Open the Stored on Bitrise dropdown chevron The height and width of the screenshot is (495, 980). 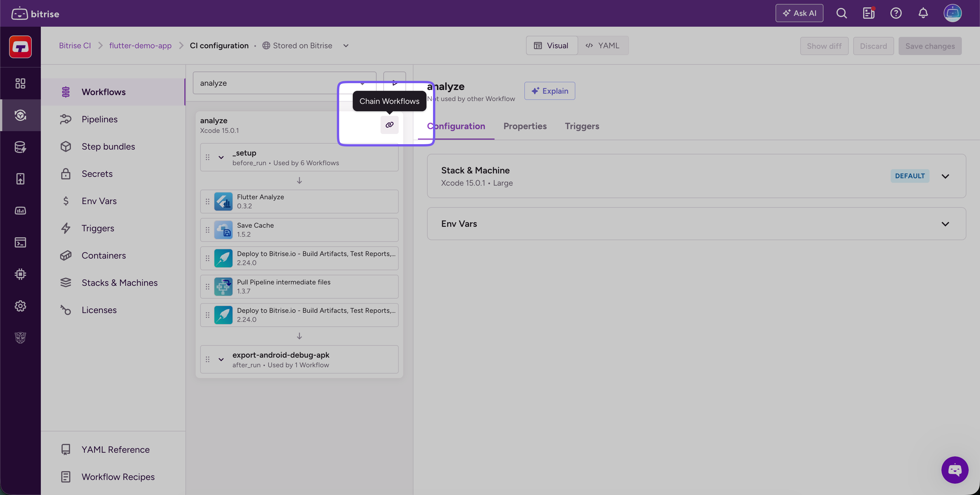pos(345,46)
